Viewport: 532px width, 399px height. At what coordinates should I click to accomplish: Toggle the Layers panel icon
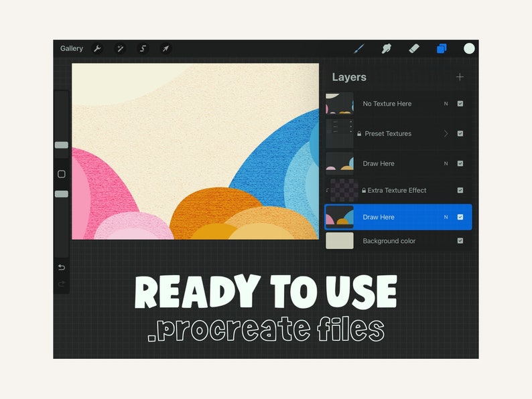pos(442,49)
